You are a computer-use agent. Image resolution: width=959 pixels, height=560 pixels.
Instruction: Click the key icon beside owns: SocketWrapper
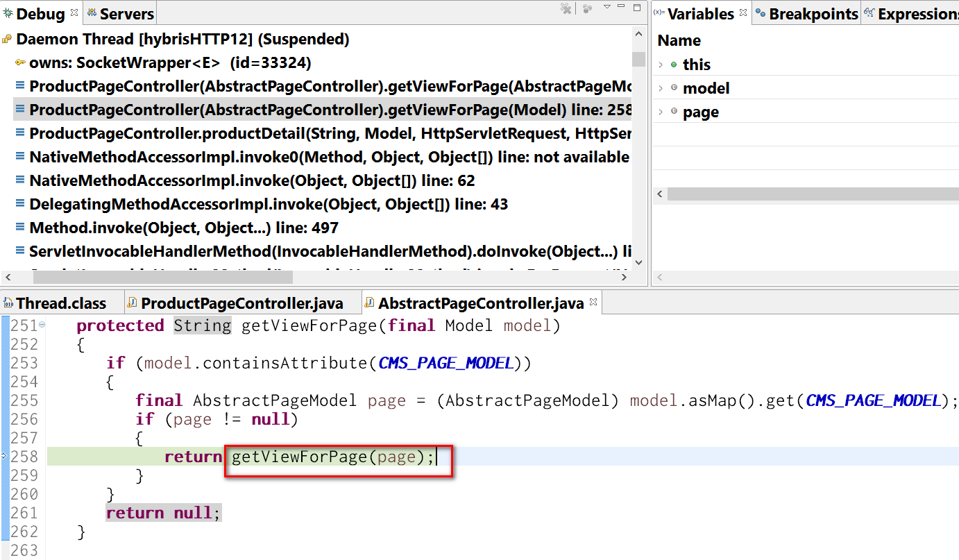(20, 62)
